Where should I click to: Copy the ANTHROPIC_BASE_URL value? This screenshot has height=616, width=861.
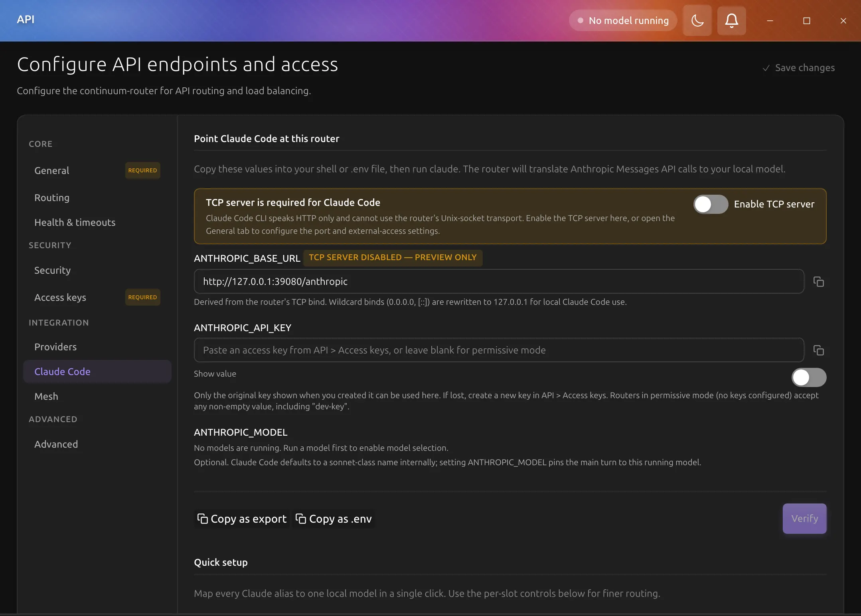click(x=818, y=282)
